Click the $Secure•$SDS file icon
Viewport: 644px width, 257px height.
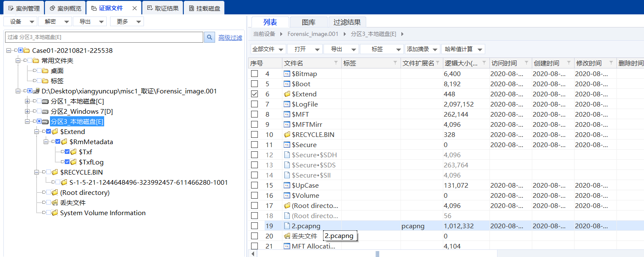pos(287,165)
